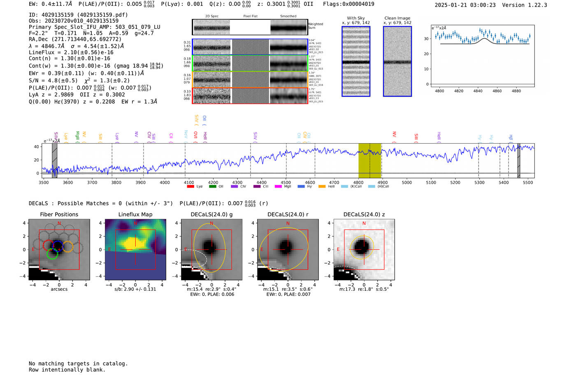The height and width of the screenshot is (392, 576).
Task: Click the LineFlux = 2.10(±0.56)e-16 value
Action: 71,53
